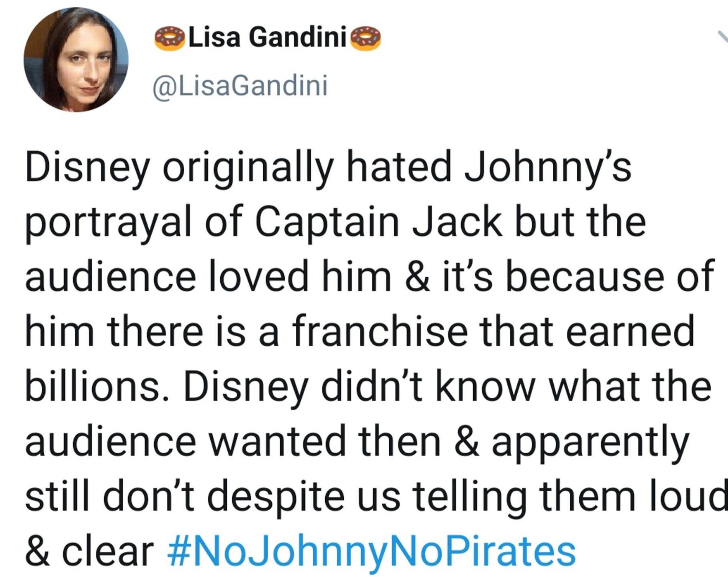Click the donut emoji before the name

tap(169, 38)
